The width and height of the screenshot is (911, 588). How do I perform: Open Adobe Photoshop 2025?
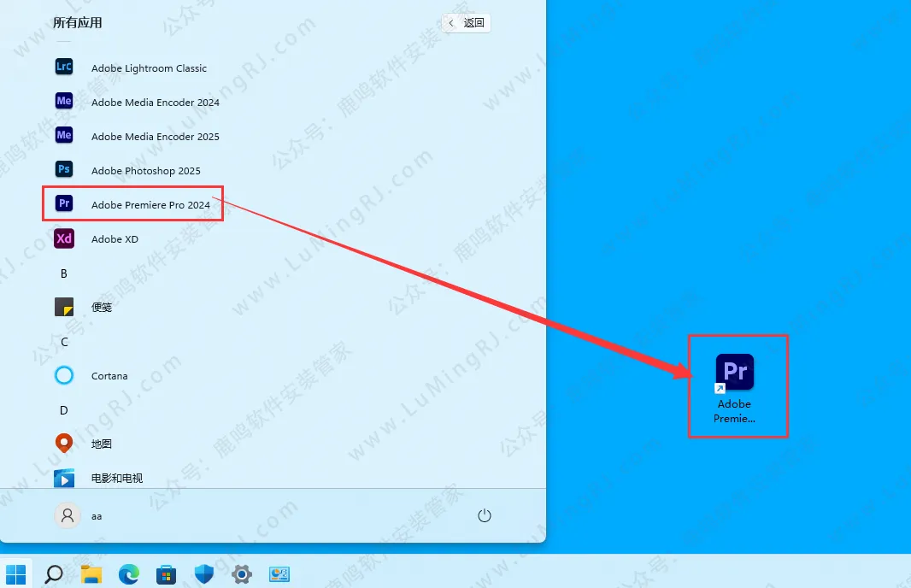(145, 171)
